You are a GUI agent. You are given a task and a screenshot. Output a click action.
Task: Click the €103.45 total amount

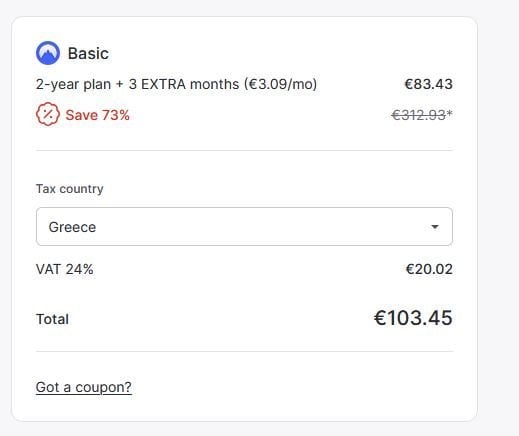tap(413, 318)
